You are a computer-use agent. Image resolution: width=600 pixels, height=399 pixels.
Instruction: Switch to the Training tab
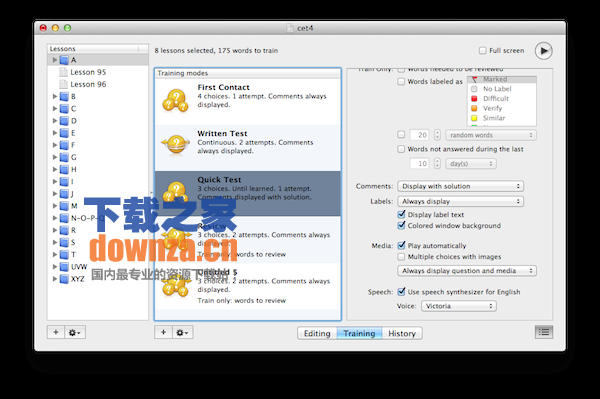[359, 334]
